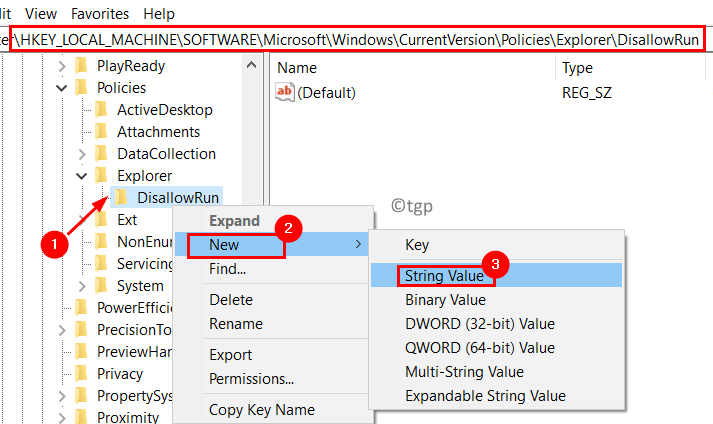Expand the System key
The width and height of the screenshot is (713, 424).
point(82,286)
